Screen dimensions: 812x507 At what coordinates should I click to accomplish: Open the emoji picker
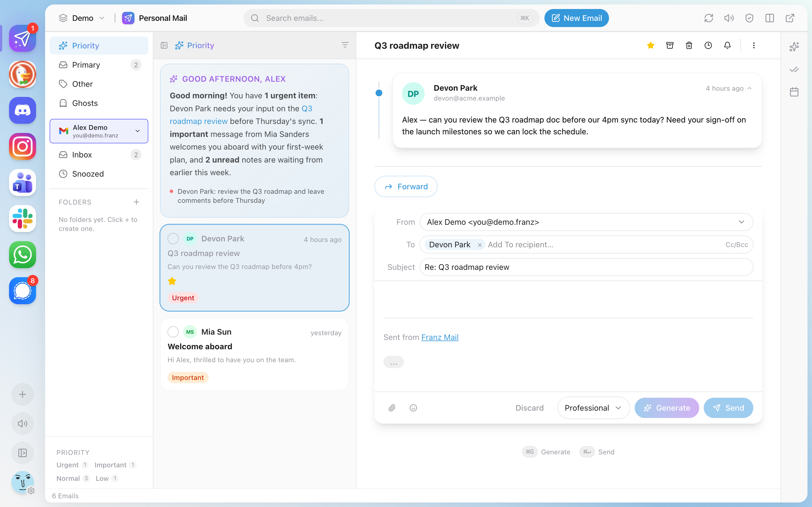point(413,408)
